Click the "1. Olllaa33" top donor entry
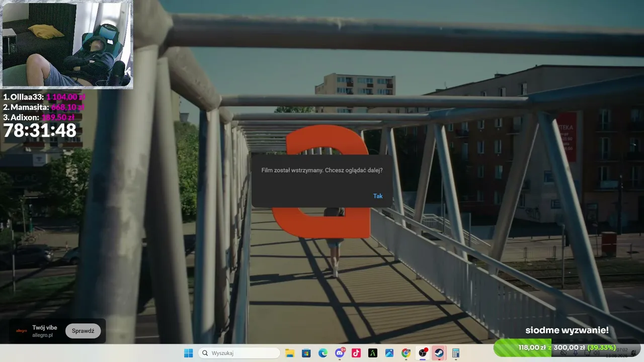The image size is (644, 362). pos(44,97)
